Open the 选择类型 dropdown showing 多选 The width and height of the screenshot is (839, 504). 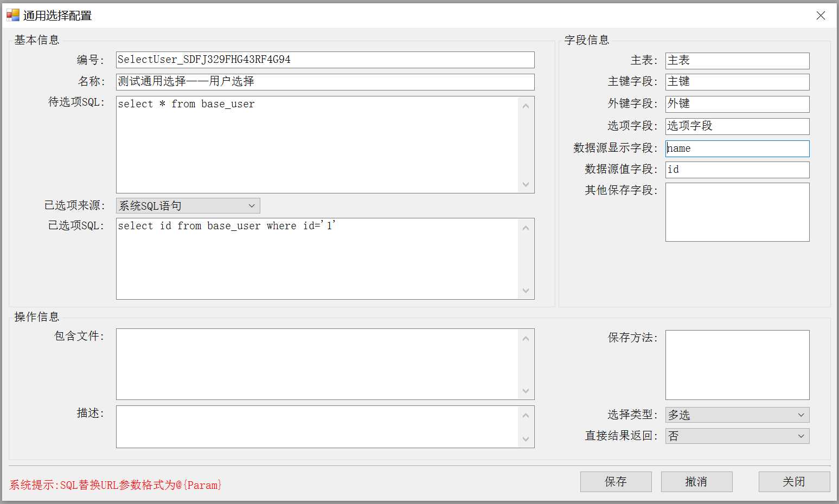click(x=737, y=415)
